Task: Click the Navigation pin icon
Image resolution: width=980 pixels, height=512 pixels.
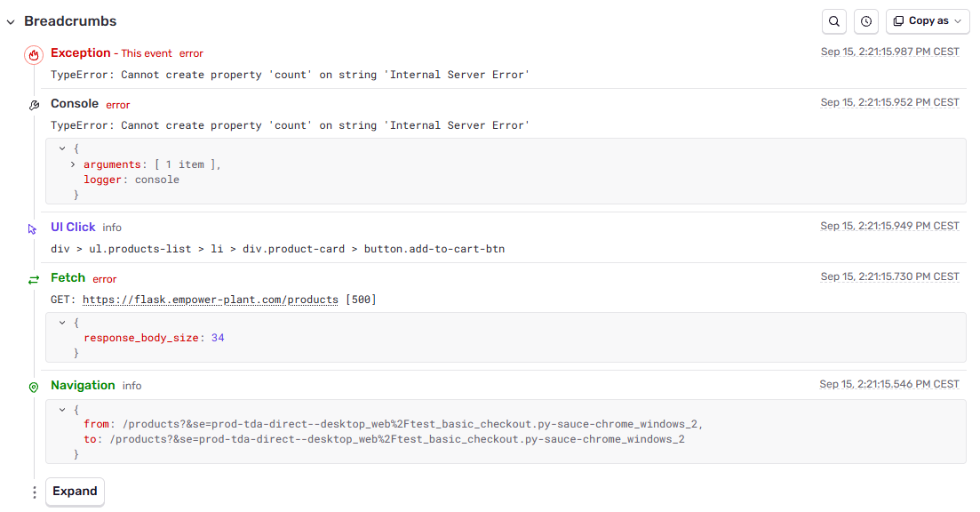Action: pos(34,388)
